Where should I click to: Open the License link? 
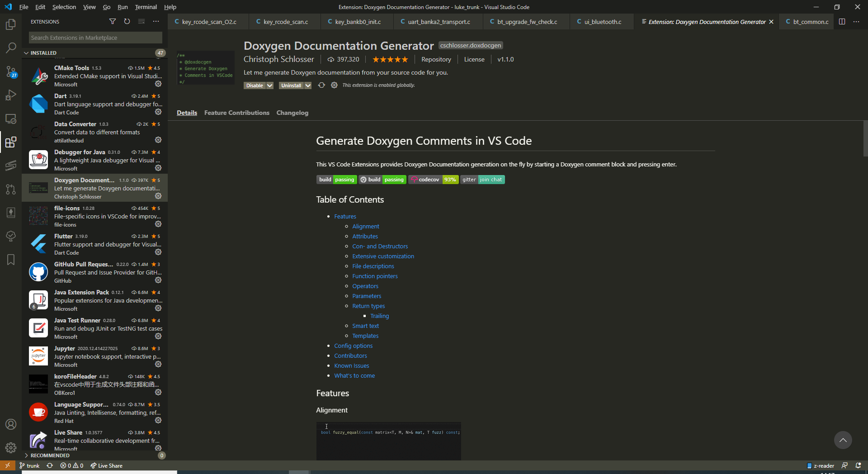(474, 59)
